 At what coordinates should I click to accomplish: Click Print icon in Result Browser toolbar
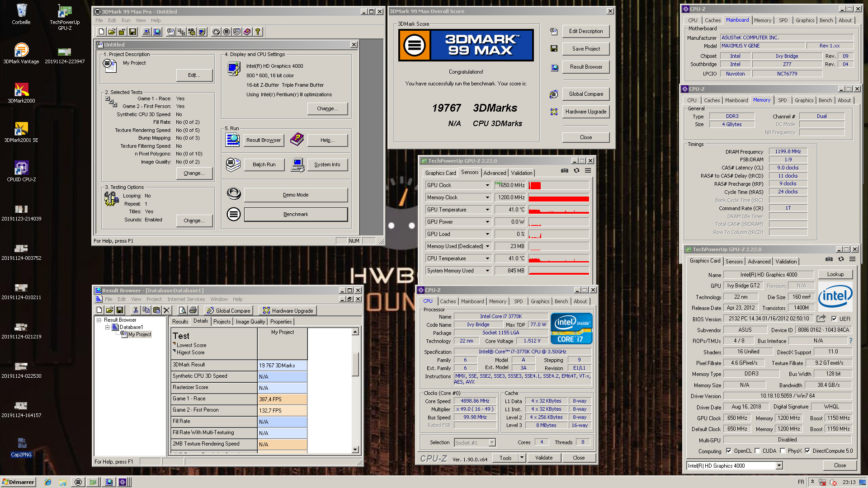click(x=193, y=310)
